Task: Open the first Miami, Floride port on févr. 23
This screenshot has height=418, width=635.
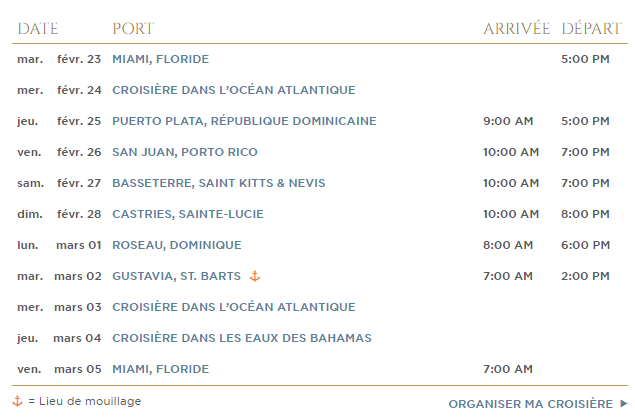Action: (160, 59)
